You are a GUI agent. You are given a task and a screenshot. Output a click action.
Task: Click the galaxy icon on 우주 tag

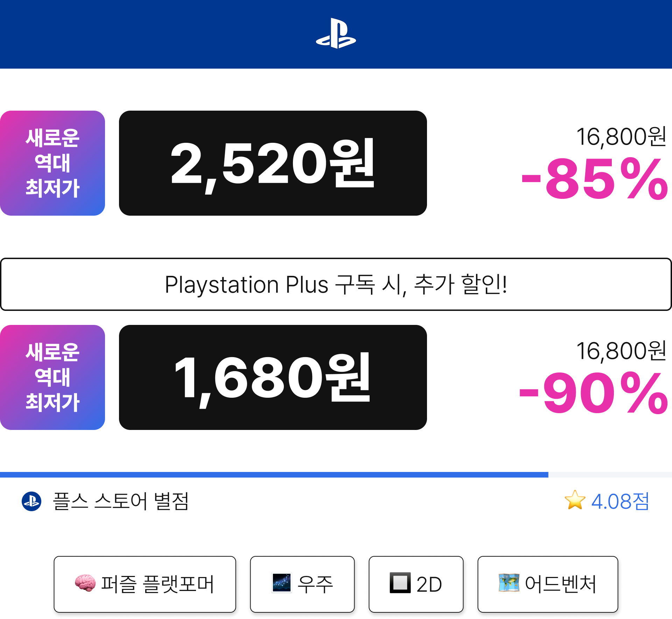coord(282,583)
